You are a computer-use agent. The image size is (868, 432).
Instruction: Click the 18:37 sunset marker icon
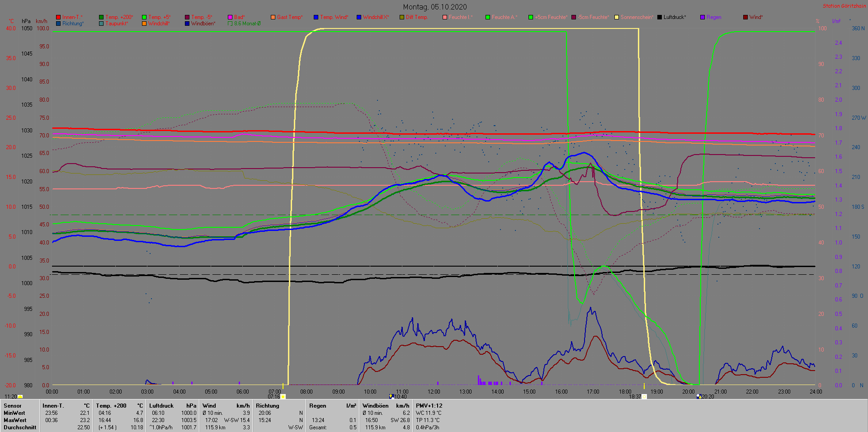[x=644, y=397]
